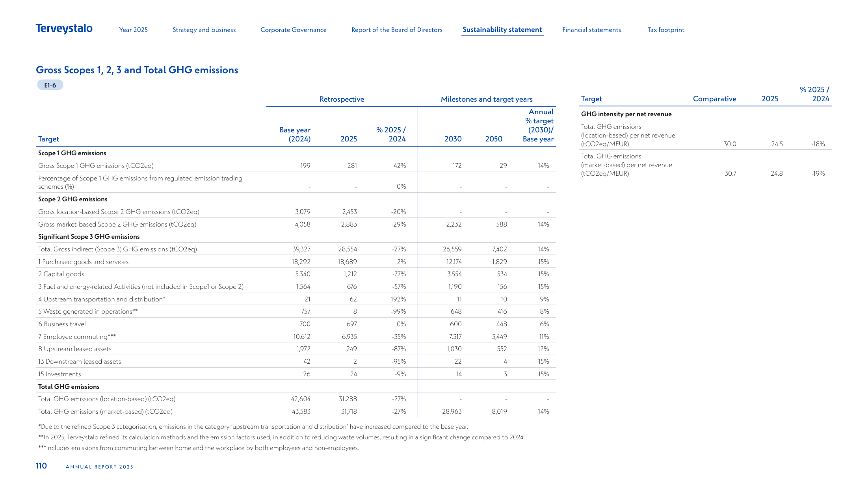868x489 pixels.
Task: Select 4,058 market-based Scope 2 base value
Action: (x=303, y=225)
